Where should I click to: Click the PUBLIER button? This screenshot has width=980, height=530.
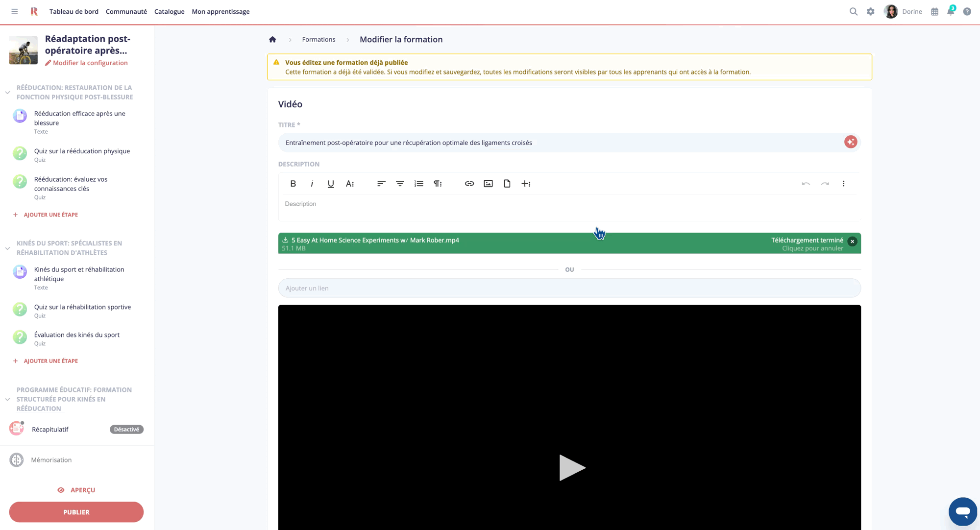pyautogui.click(x=76, y=512)
